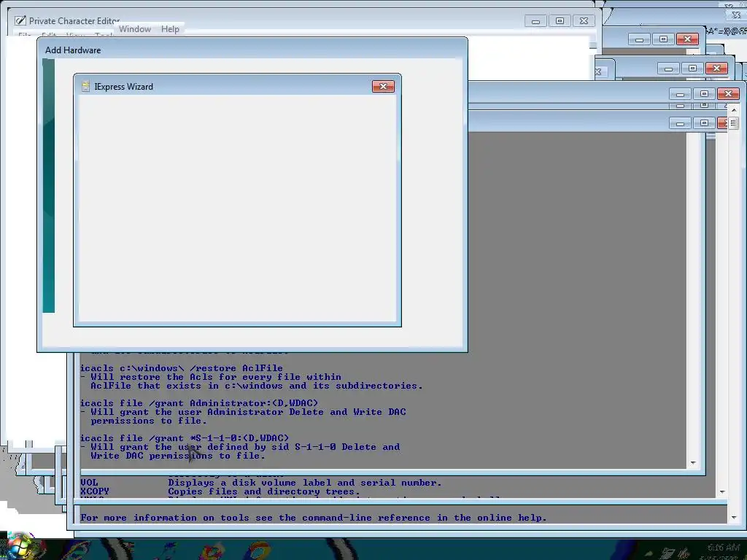This screenshot has height=560, width=747.
Task: Click the line 'icacls c:\windows\ /restore AclFile'
Action: click(x=181, y=368)
